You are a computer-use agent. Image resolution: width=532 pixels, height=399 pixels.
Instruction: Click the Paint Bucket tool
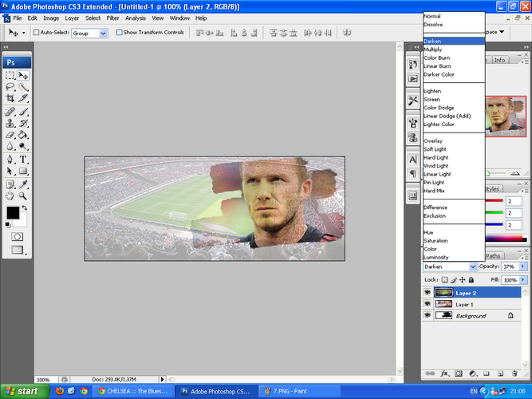pos(24,135)
